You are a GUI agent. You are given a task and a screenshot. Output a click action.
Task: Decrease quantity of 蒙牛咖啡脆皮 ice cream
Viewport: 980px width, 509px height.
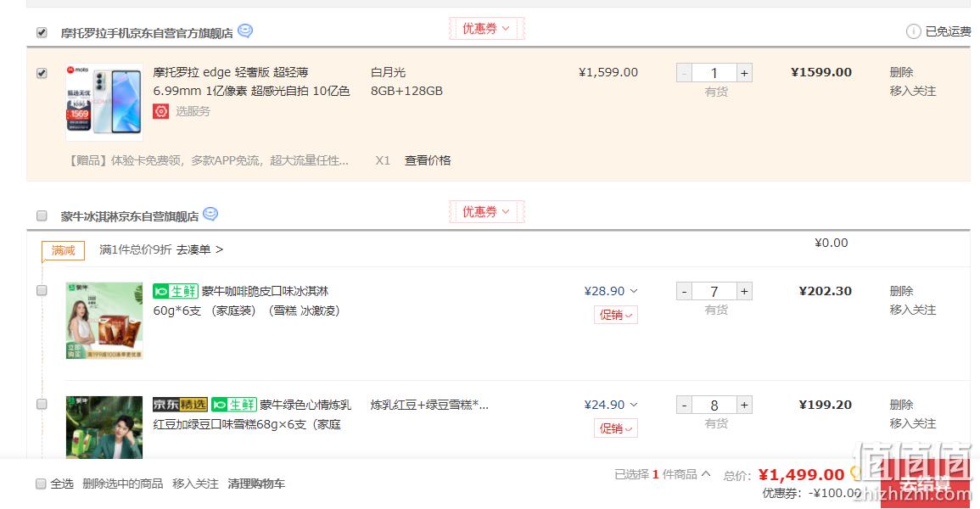pyautogui.click(x=685, y=291)
